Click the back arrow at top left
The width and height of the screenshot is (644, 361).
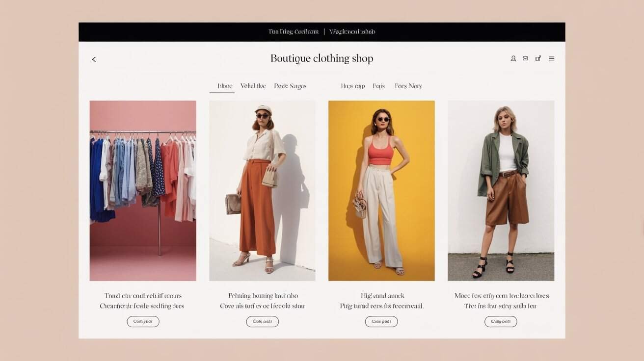tap(94, 59)
